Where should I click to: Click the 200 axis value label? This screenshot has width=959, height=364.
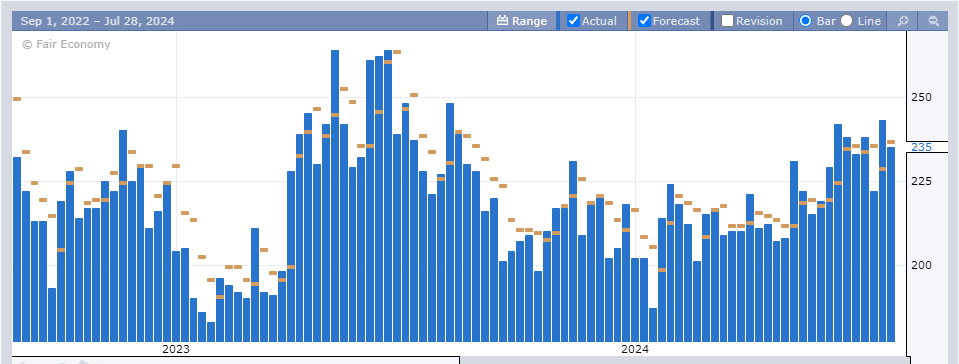922,265
